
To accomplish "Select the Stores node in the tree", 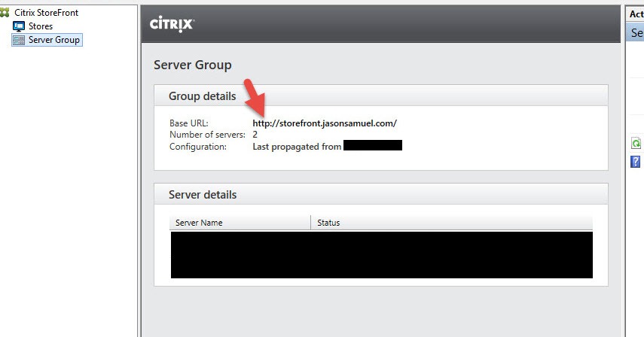I will point(41,26).
